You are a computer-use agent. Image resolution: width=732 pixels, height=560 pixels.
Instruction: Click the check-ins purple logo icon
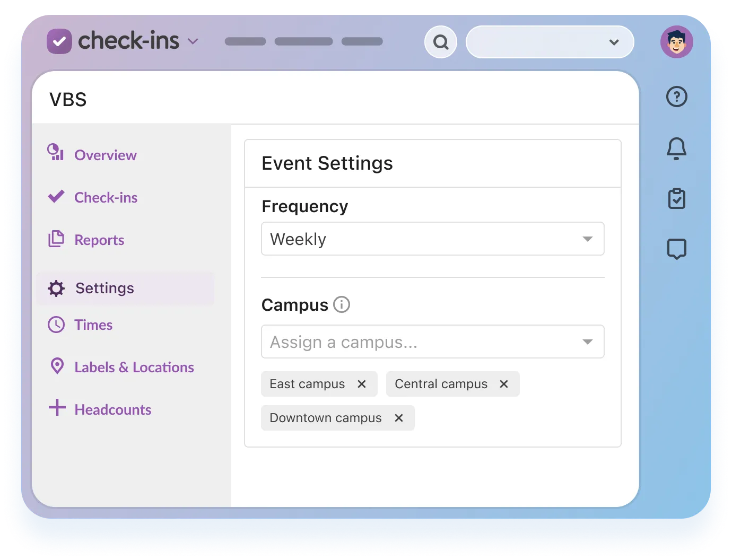coord(59,41)
